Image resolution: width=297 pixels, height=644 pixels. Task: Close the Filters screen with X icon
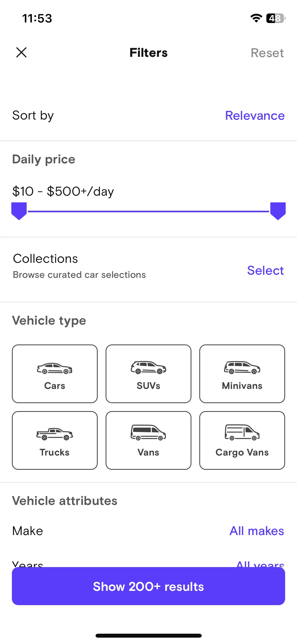[21, 52]
